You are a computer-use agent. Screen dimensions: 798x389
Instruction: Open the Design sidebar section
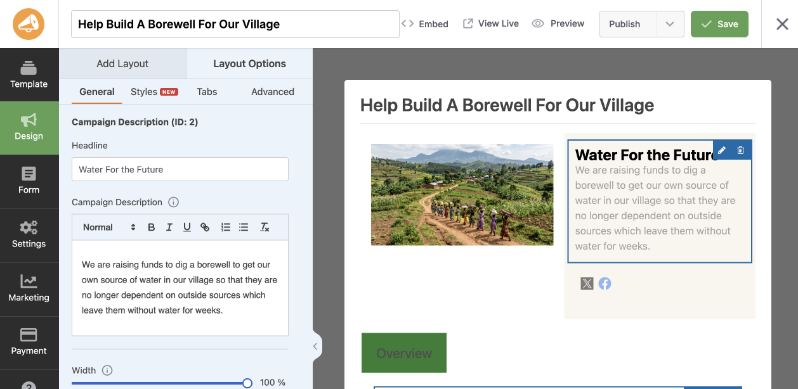click(x=29, y=128)
